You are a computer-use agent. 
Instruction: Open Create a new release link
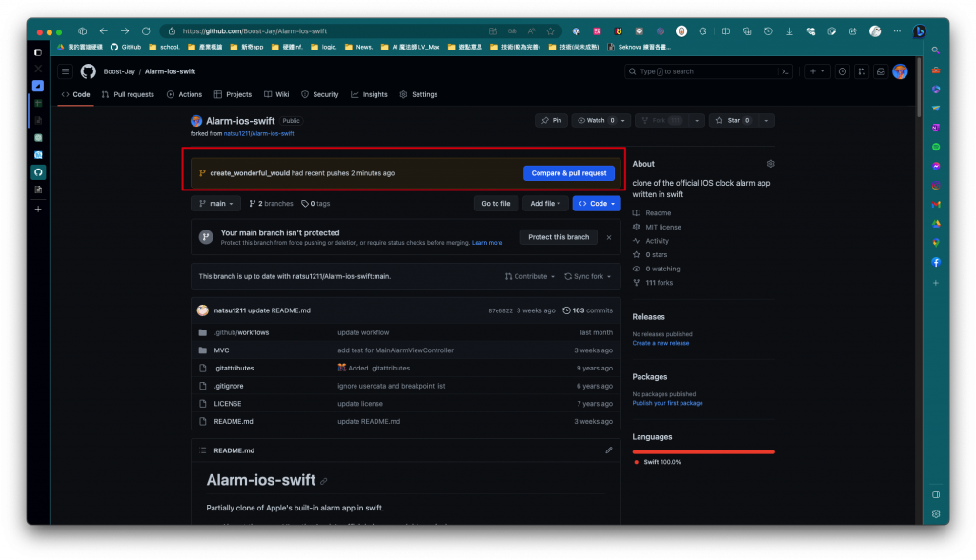point(661,343)
